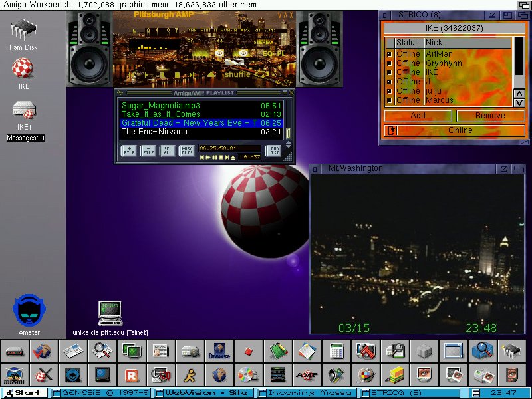532x399 pixels.
Task: Launch the unixs.cis.pitt.edu Telnet icon
Action: (110, 313)
